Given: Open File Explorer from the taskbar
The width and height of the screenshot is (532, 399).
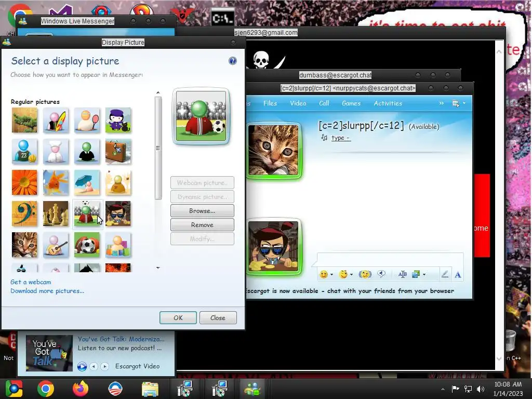Looking at the screenshot, I should point(150,389).
